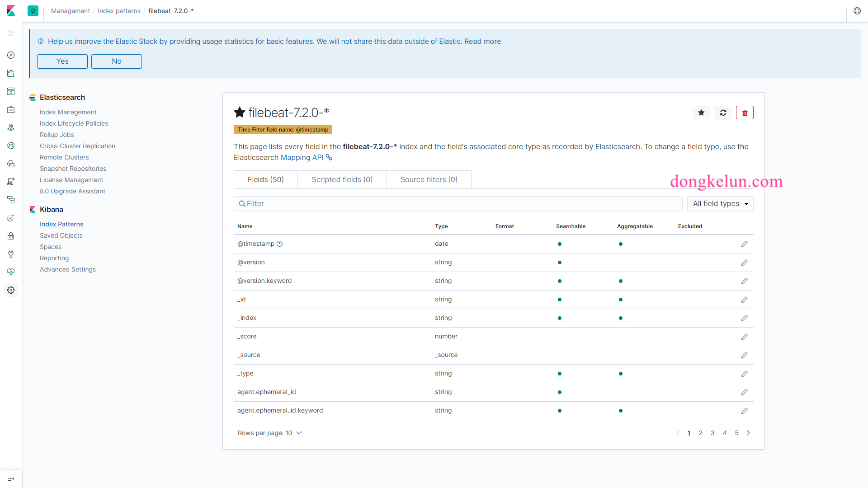868x488 pixels.
Task: Open Dashboard icon in sidebar
Action: 11,91
